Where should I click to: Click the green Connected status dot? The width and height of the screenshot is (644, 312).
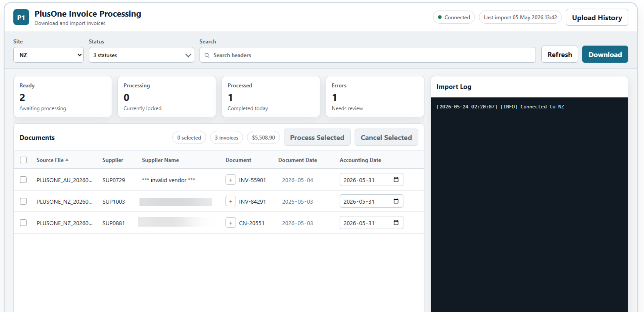(x=440, y=17)
